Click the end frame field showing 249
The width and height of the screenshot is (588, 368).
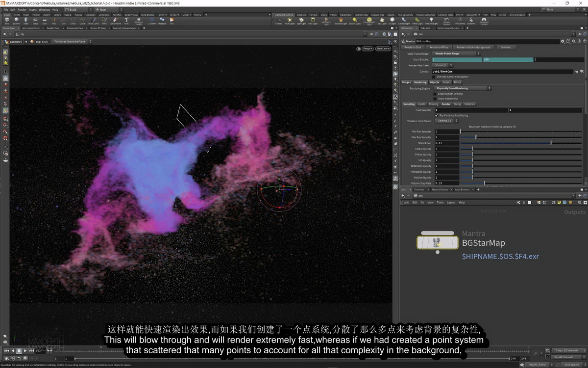click(x=508, y=59)
